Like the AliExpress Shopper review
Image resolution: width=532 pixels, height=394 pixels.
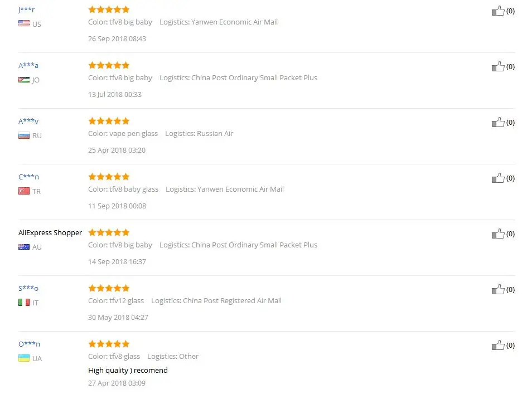498,234
